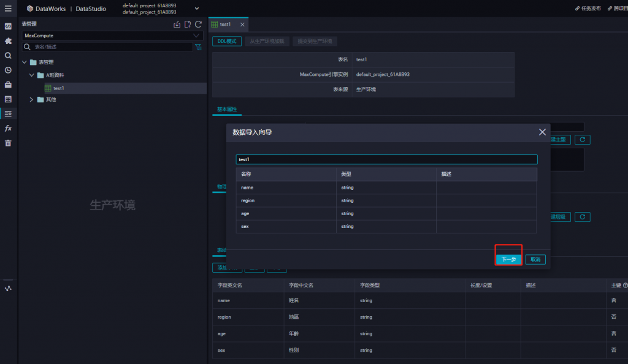Open the recycle bin in left sidebar
Image resolution: width=628 pixels, height=364 pixels.
(8, 143)
